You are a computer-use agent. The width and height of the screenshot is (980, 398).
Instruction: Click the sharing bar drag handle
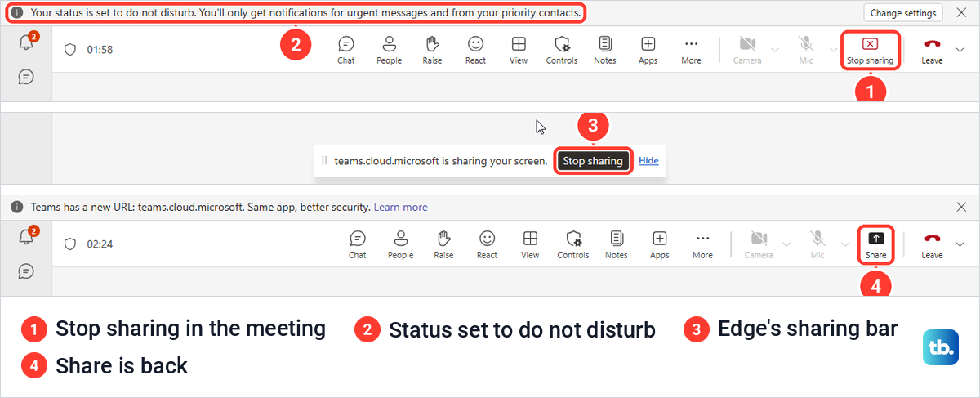tap(324, 161)
